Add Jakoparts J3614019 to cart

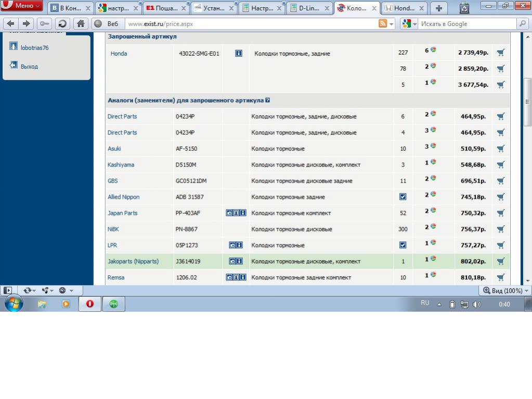501,261
